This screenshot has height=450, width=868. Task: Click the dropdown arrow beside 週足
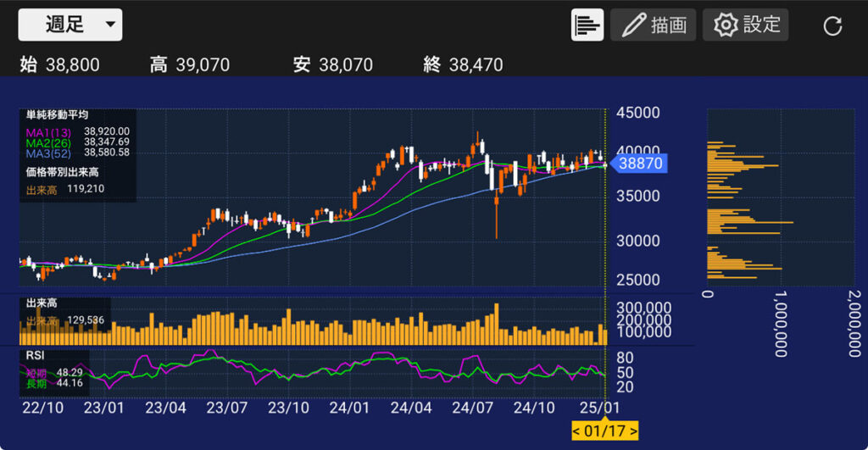111,25
